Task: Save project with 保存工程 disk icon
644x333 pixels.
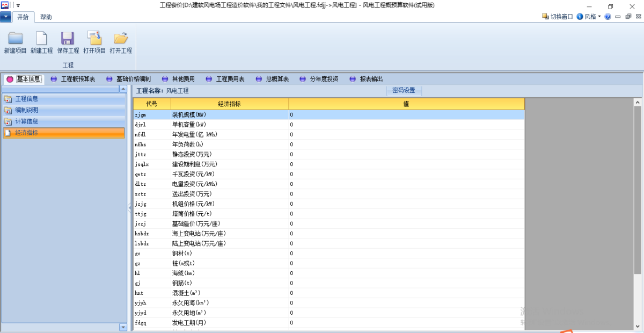Action: point(68,38)
